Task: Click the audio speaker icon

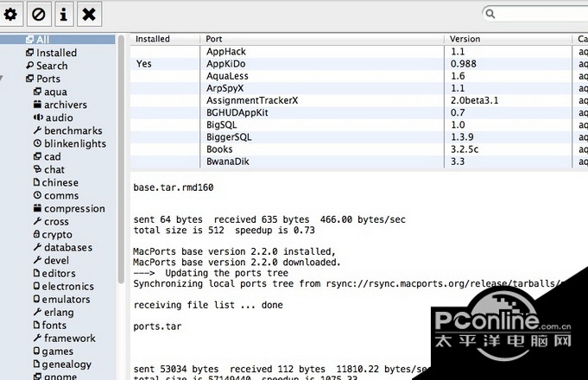Action: click(38, 117)
